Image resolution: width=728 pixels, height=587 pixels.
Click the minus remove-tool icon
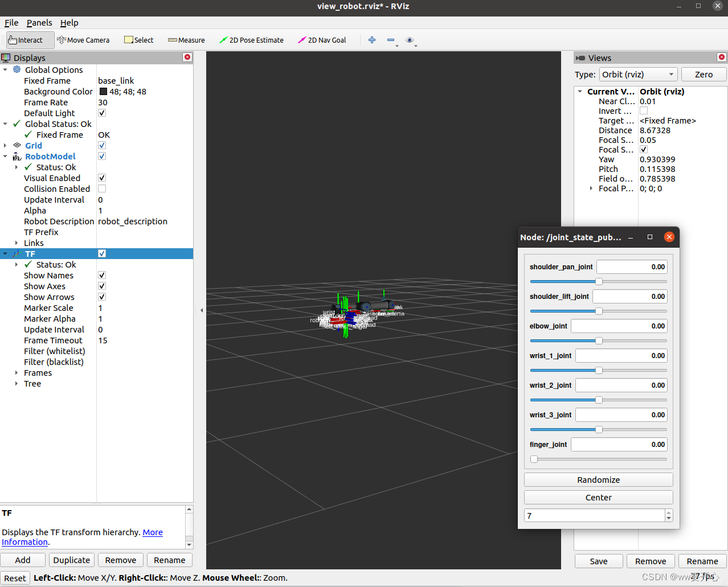(391, 40)
